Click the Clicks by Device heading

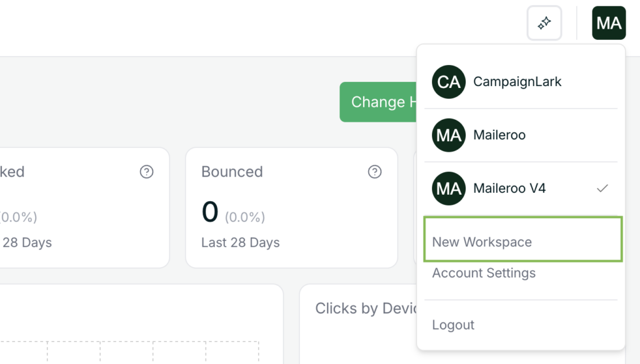pos(366,308)
